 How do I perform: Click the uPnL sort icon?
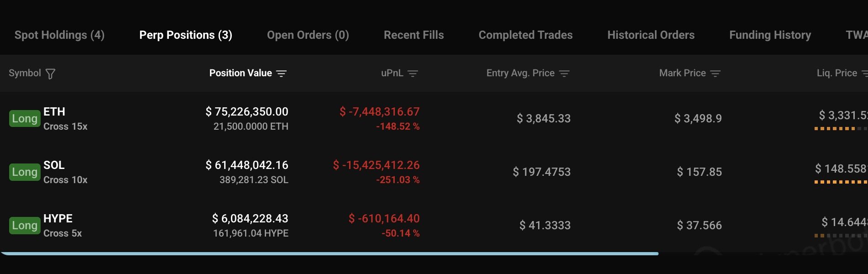[413, 74]
